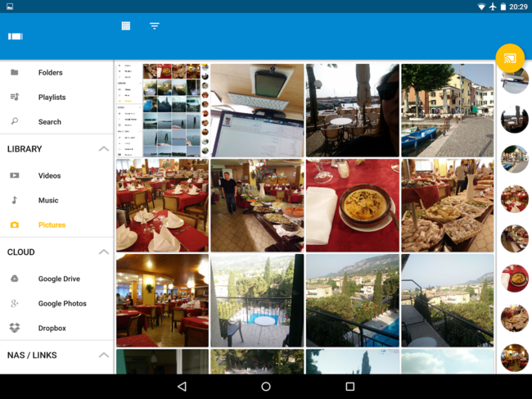Click the Music note icon

14,200
